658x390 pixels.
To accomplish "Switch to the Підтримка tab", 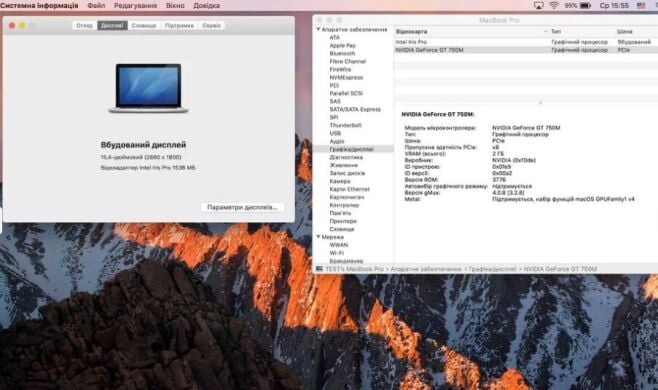I will 179,26.
